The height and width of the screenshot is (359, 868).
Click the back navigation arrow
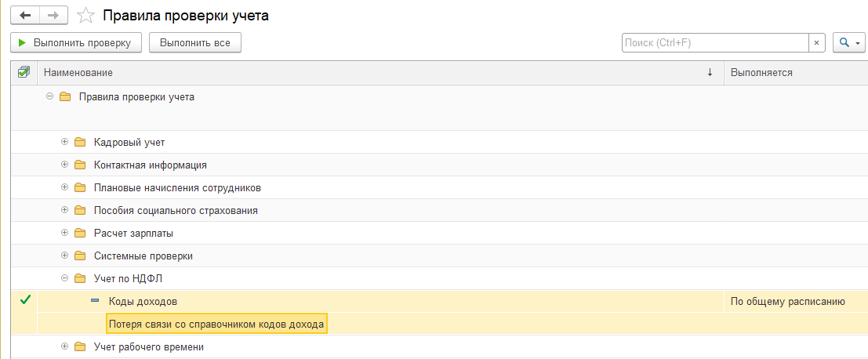click(25, 16)
